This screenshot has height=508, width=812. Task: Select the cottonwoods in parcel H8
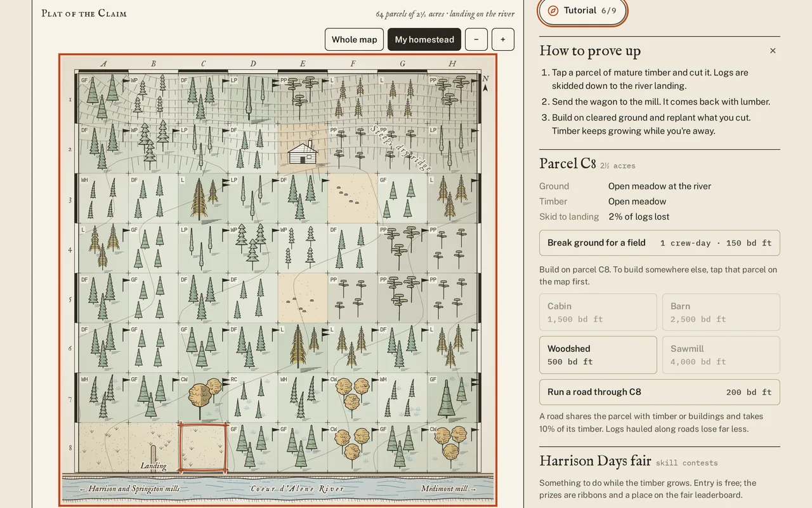452,443
